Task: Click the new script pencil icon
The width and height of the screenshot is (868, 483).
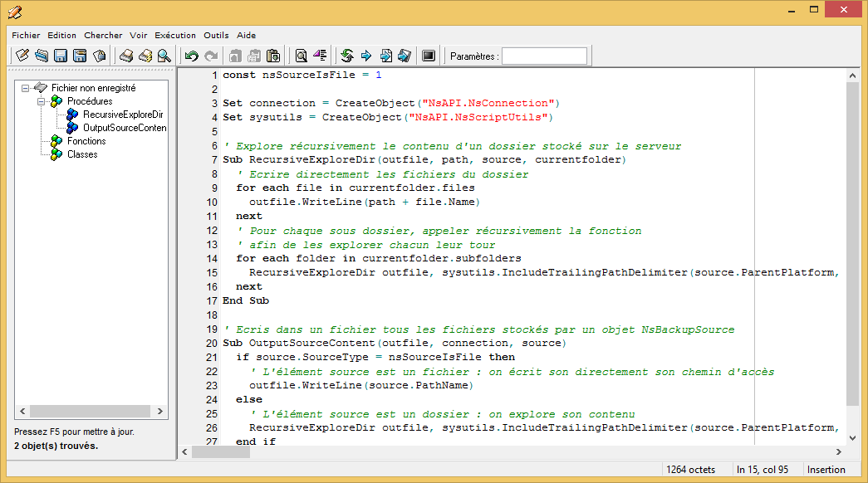Action: pos(22,56)
